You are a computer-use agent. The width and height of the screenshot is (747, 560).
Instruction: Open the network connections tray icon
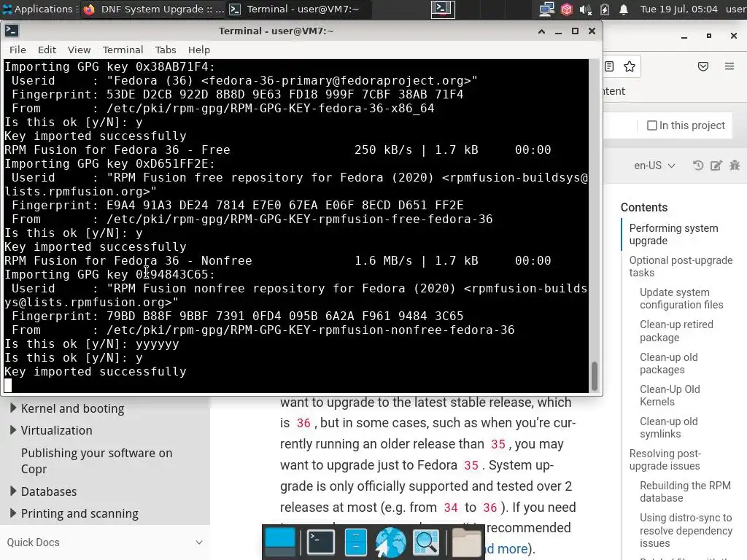pyautogui.click(x=546, y=9)
